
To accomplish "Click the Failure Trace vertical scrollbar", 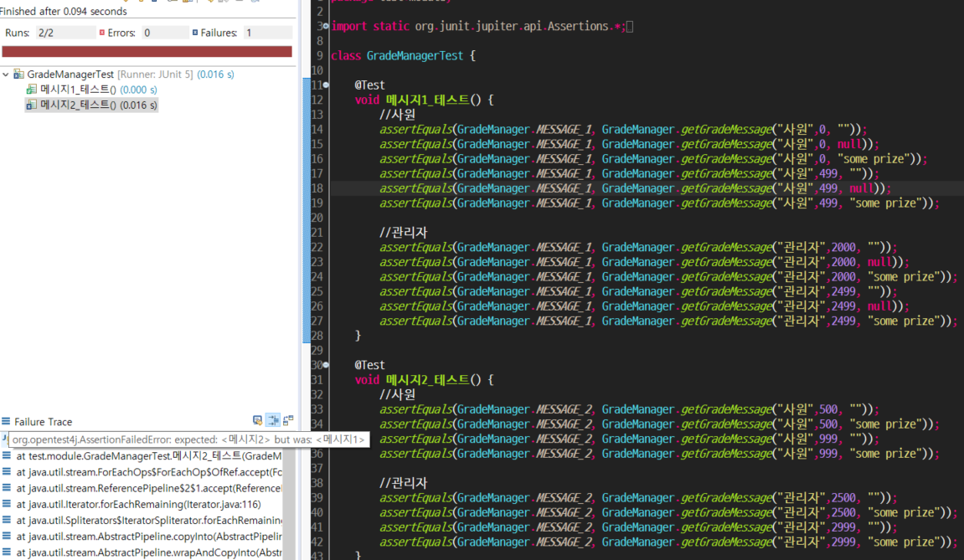I will point(289,503).
